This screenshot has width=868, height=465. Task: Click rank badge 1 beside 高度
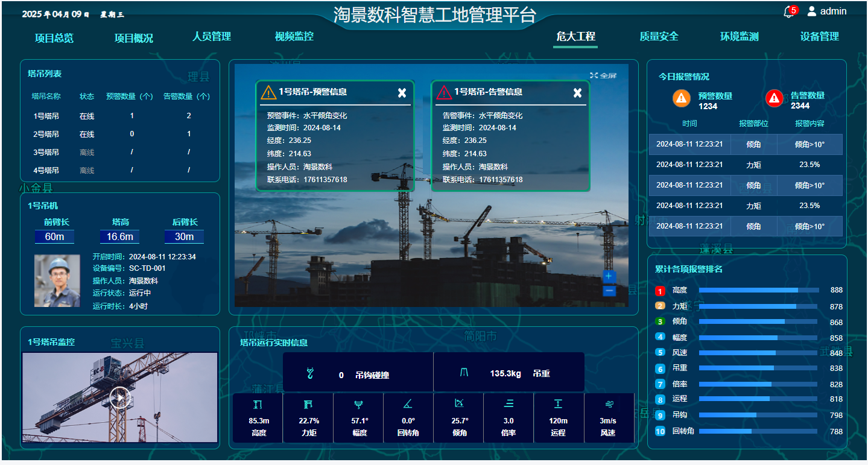[660, 291]
